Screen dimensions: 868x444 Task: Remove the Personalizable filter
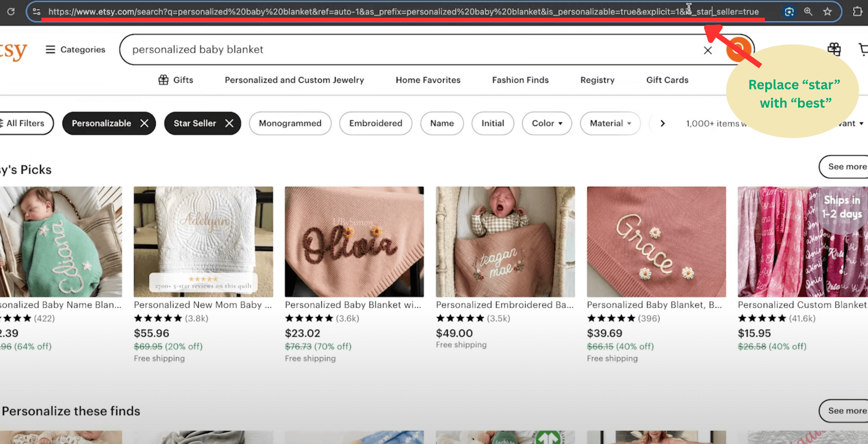coord(144,124)
